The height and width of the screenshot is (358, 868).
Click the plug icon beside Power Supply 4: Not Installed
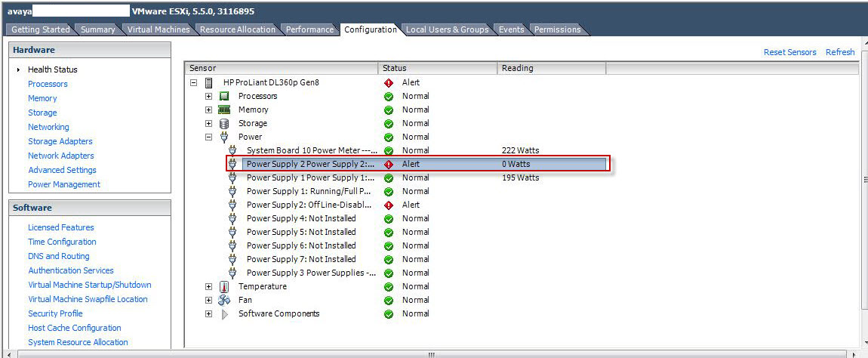tap(232, 218)
